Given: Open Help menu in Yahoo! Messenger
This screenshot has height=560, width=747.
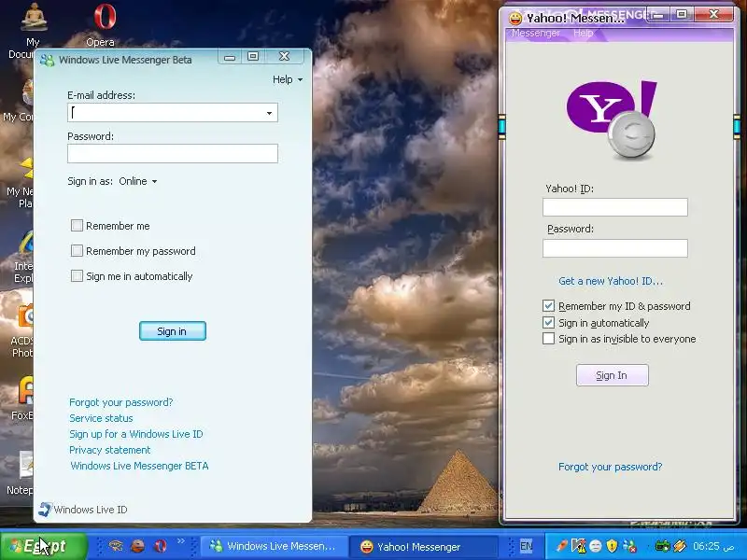Looking at the screenshot, I should pyautogui.click(x=584, y=33).
